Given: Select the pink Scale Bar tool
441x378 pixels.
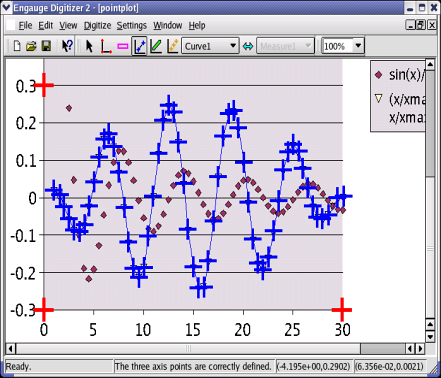Looking at the screenshot, I should pos(123,46).
